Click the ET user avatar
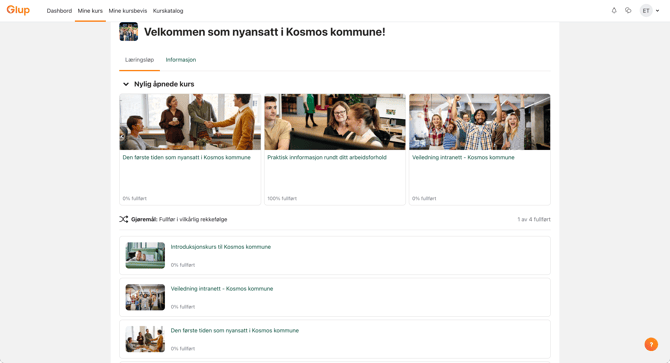This screenshot has width=670, height=363. tap(646, 11)
